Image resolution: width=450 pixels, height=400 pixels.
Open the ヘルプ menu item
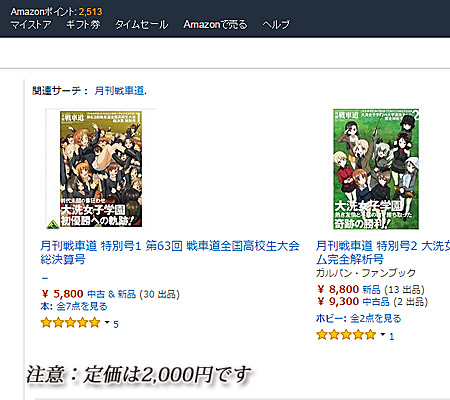(x=276, y=25)
